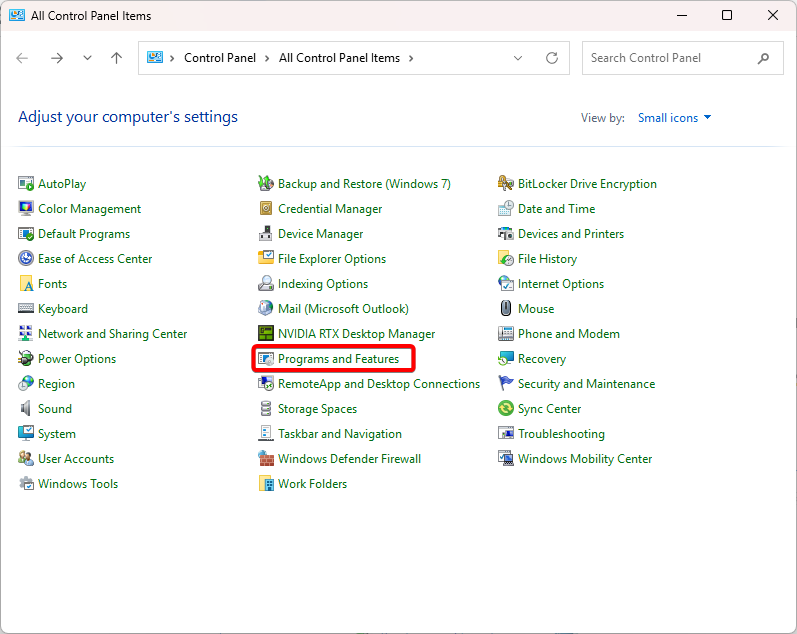Click the Mouse icon
The height and width of the screenshot is (634, 797).
point(506,308)
